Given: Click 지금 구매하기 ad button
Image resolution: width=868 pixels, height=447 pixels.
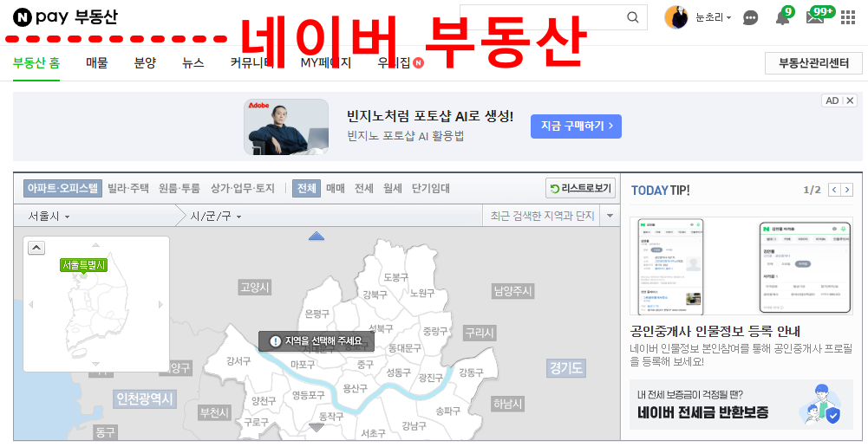Looking at the screenshot, I should [x=577, y=126].
